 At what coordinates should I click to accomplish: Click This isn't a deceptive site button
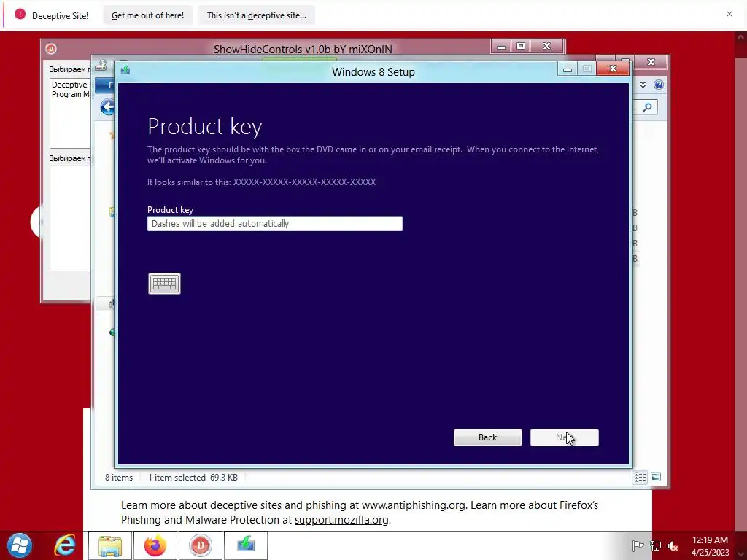[256, 15]
